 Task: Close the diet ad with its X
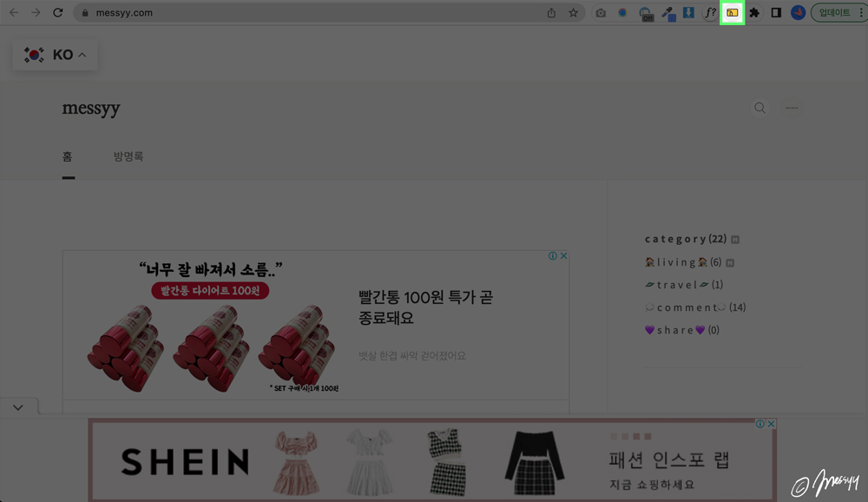pyautogui.click(x=563, y=255)
